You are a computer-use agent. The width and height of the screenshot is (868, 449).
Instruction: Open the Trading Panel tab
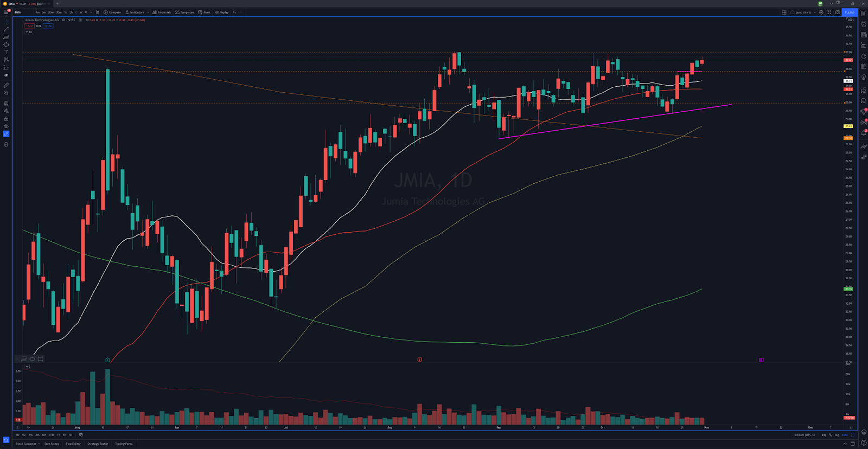124,444
